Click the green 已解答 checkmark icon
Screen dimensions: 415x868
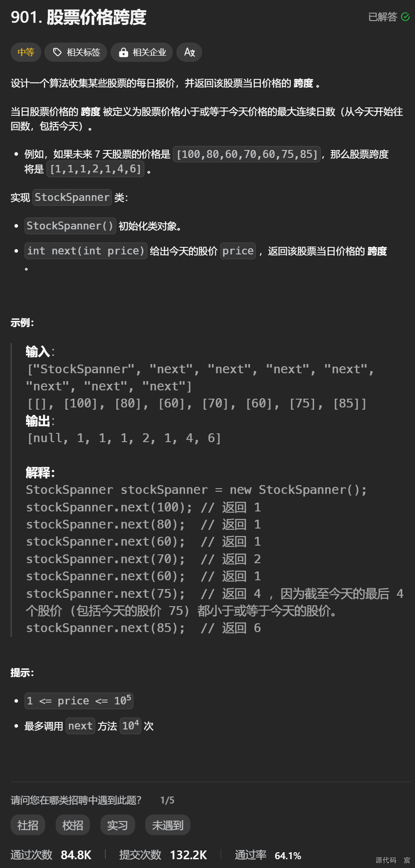coord(405,17)
